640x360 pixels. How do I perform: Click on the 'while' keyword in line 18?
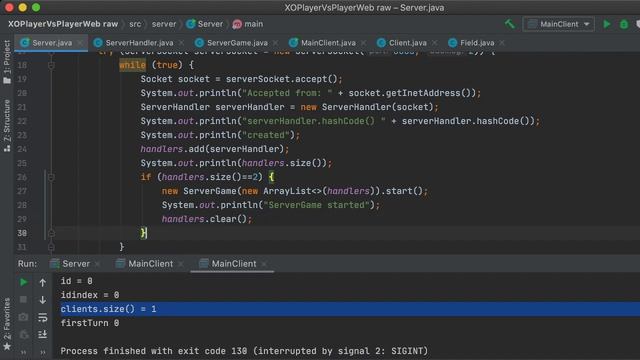tap(132, 65)
